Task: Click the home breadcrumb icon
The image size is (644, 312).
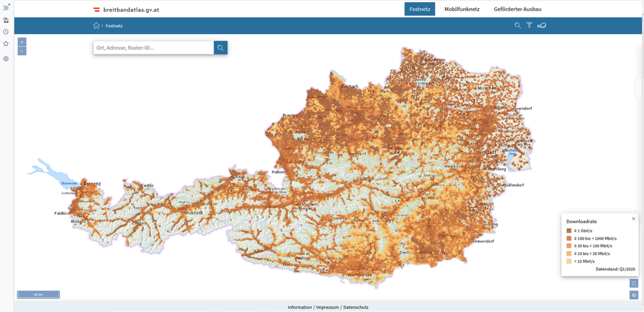Action: 96,26
